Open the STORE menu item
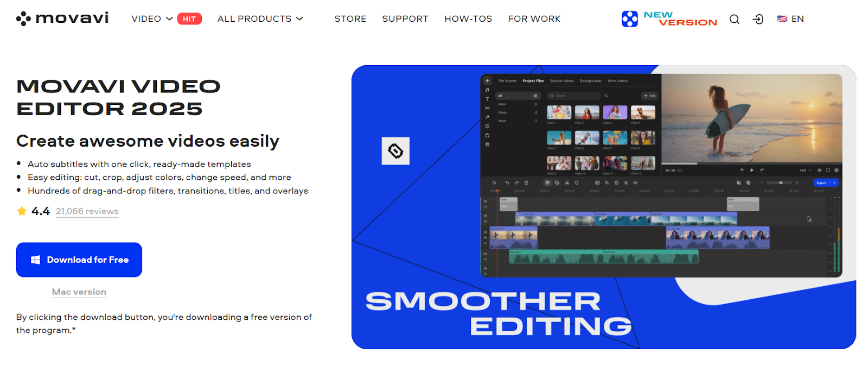The image size is (868, 372). pyautogui.click(x=350, y=19)
